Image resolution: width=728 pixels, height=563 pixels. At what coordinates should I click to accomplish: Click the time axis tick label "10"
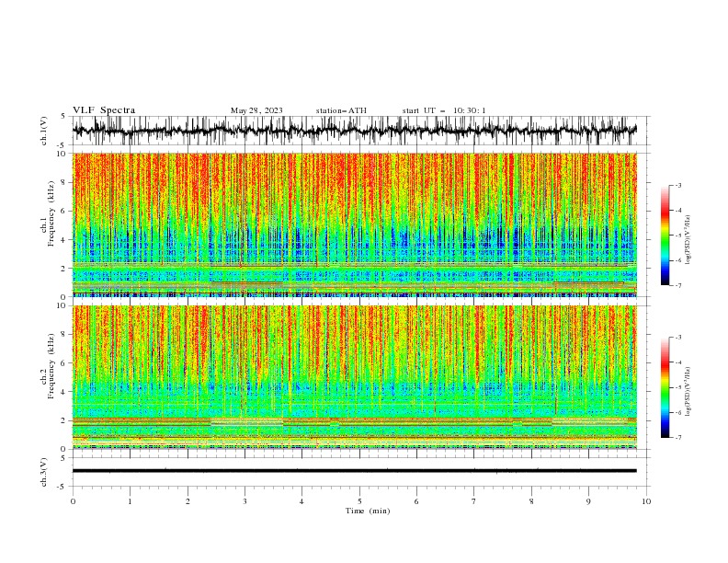pos(646,501)
